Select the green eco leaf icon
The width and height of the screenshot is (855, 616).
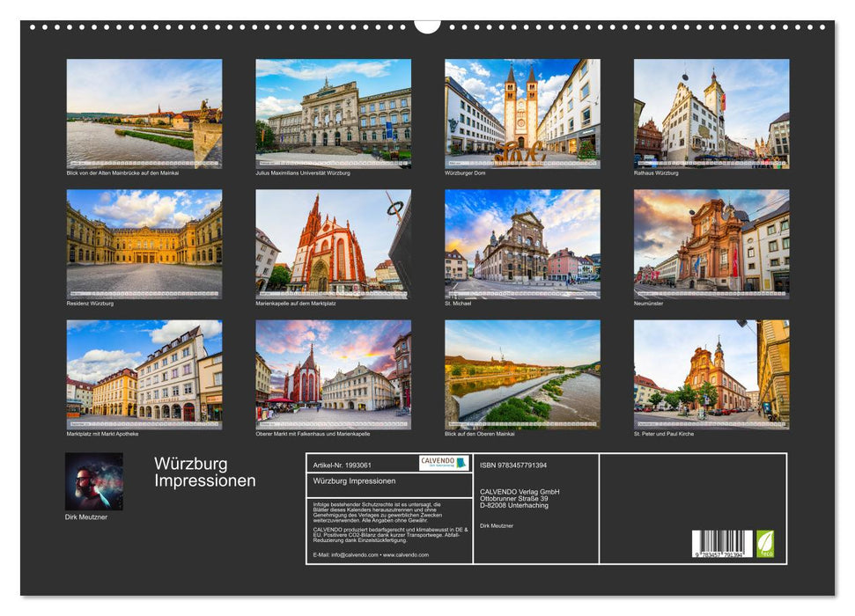coord(764,542)
